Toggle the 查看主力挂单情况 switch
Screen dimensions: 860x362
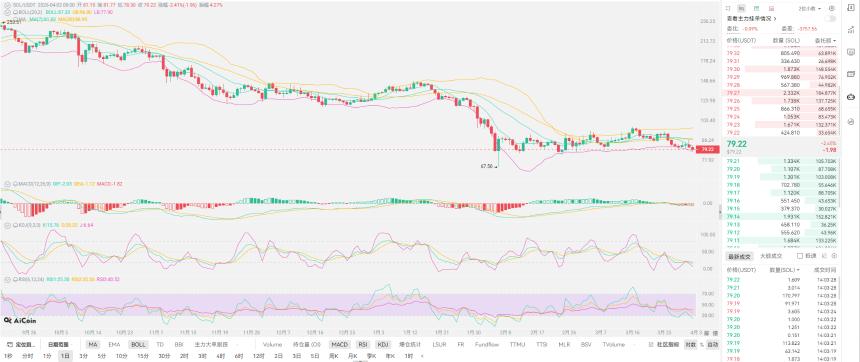830,19
